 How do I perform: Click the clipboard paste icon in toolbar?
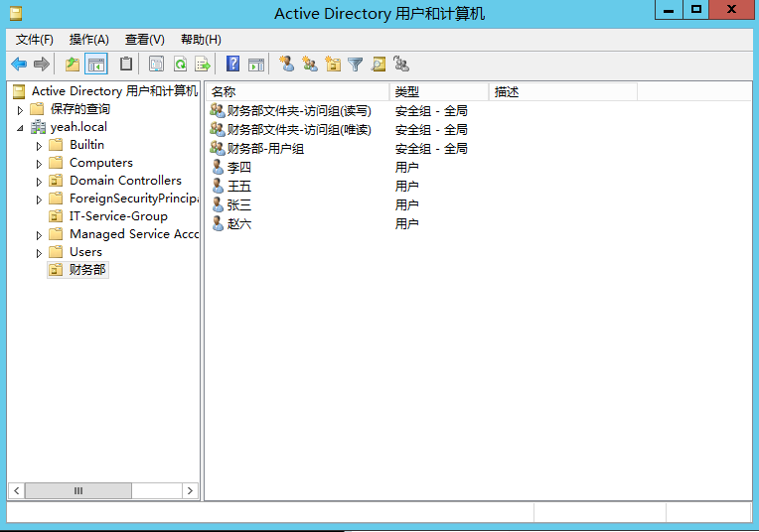[x=126, y=64]
